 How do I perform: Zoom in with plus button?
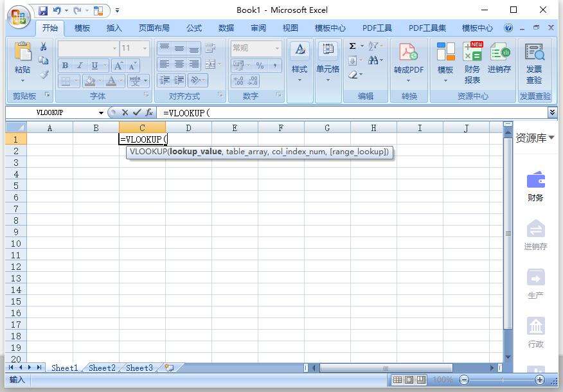tap(540, 379)
